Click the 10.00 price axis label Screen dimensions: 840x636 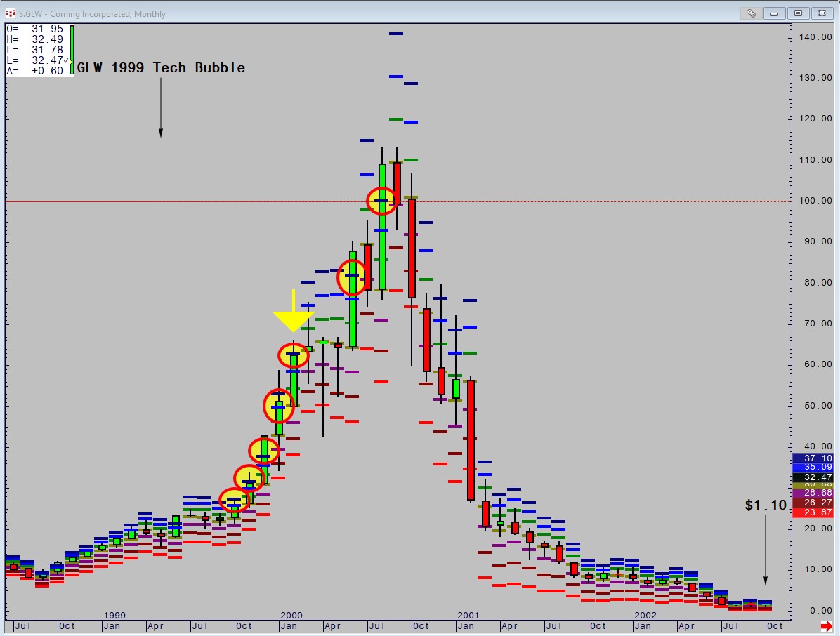point(818,569)
